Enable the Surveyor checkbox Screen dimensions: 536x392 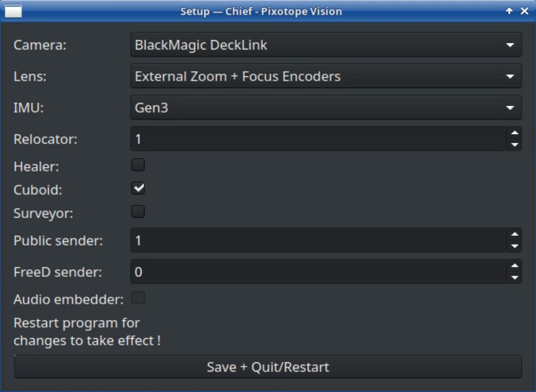pyautogui.click(x=138, y=212)
